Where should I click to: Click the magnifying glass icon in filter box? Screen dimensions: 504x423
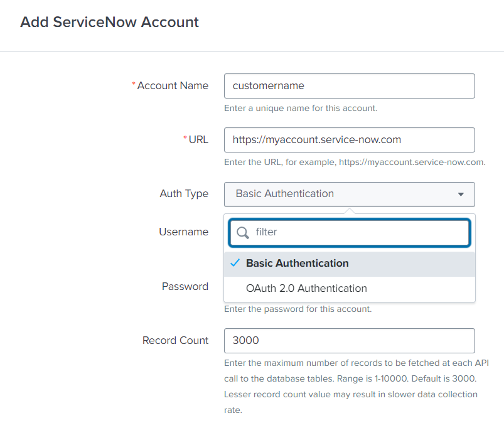(x=242, y=232)
